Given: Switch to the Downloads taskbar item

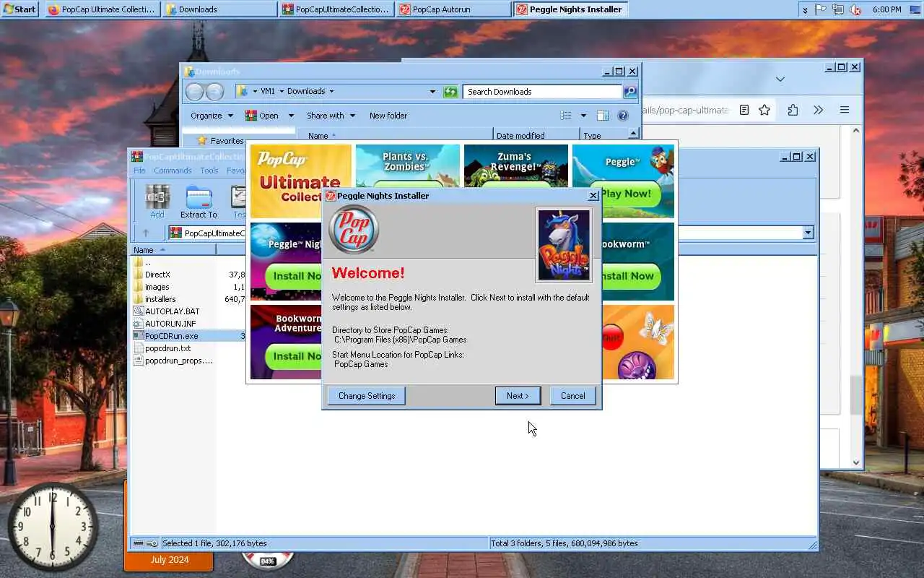Looking at the screenshot, I should pyautogui.click(x=219, y=9).
